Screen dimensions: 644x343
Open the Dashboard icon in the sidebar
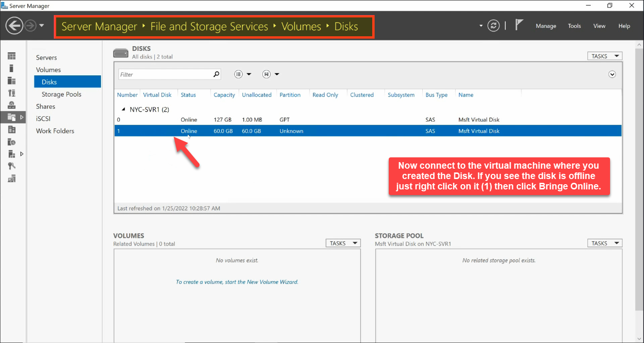12,56
